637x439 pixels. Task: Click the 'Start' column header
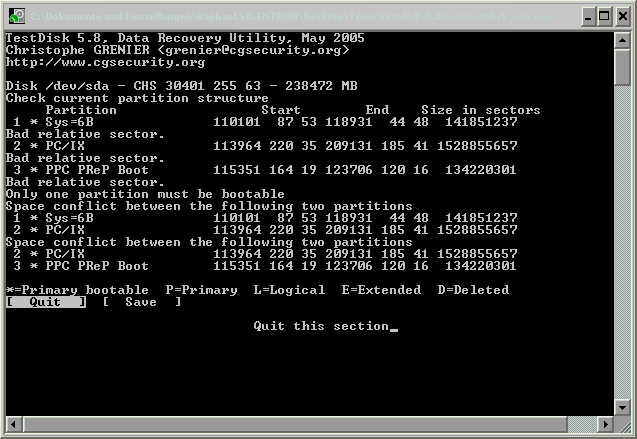click(x=281, y=110)
